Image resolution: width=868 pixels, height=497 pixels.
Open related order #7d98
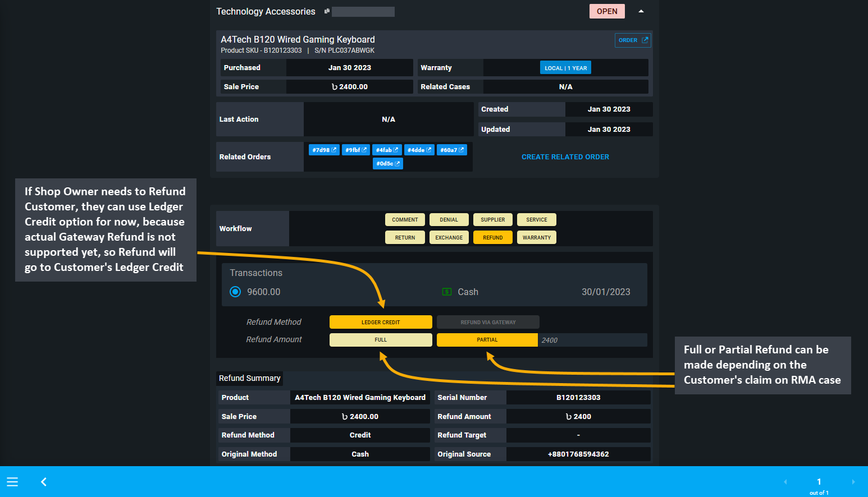(x=324, y=150)
